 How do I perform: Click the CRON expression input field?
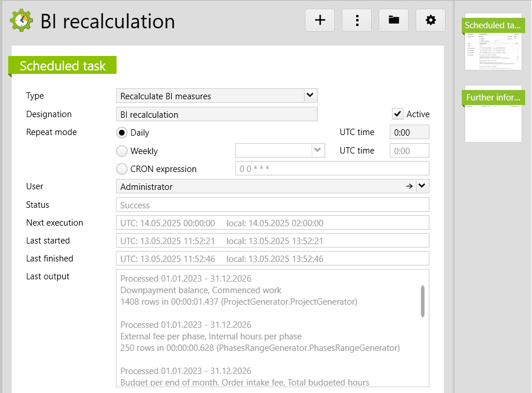(332, 169)
